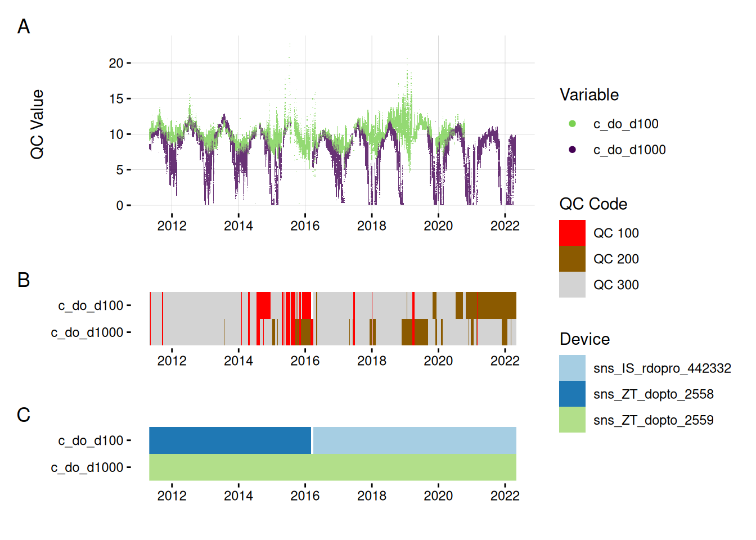This screenshot has height=540, width=756.
Task: Select the gray QC 300 legend swatch
Action: coord(572,285)
